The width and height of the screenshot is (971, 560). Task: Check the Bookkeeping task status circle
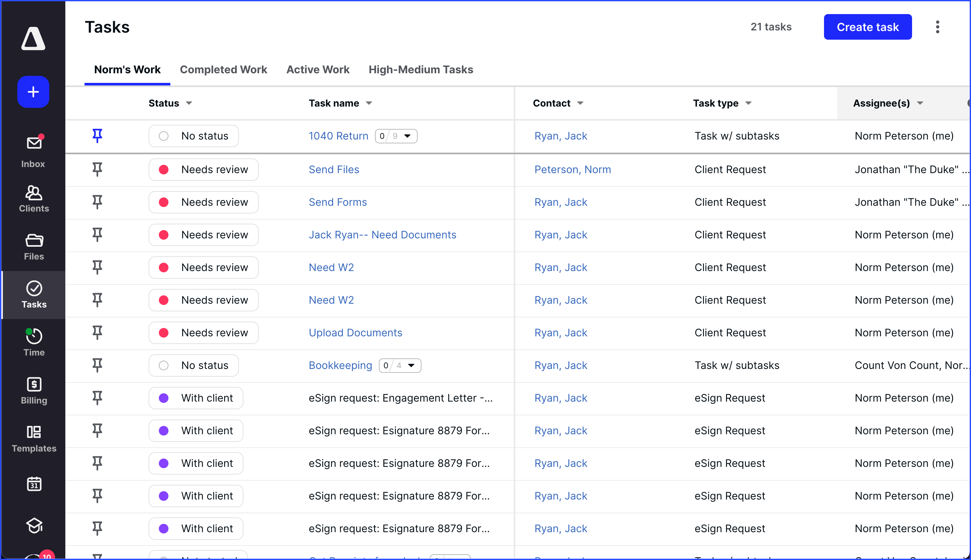[164, 365]
